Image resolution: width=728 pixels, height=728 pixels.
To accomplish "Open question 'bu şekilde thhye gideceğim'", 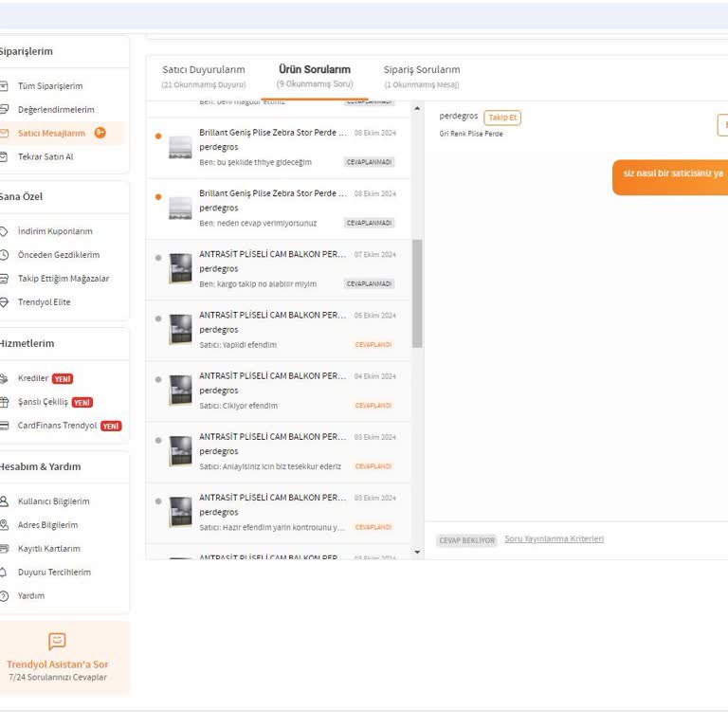I will [x=279, y=148].
